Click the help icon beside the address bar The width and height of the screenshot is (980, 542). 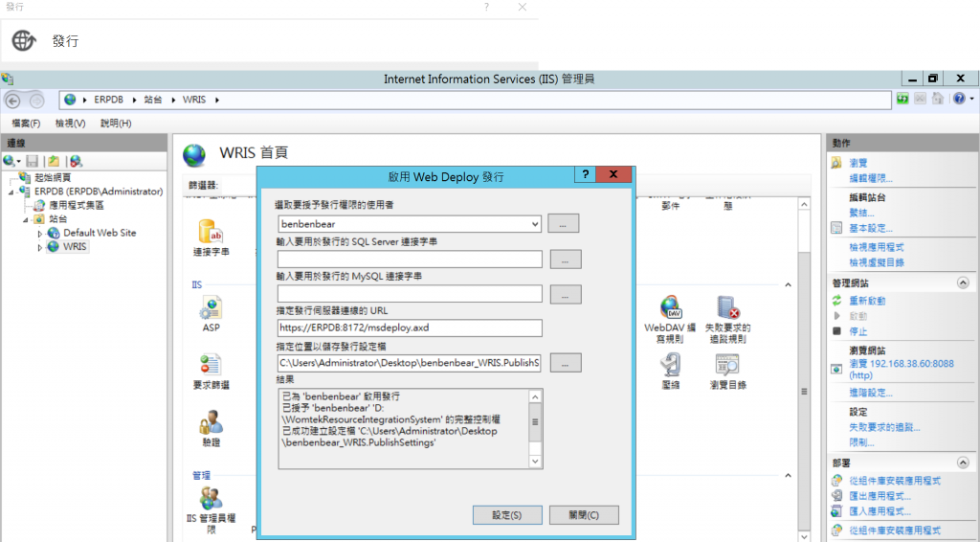point(959,99)
